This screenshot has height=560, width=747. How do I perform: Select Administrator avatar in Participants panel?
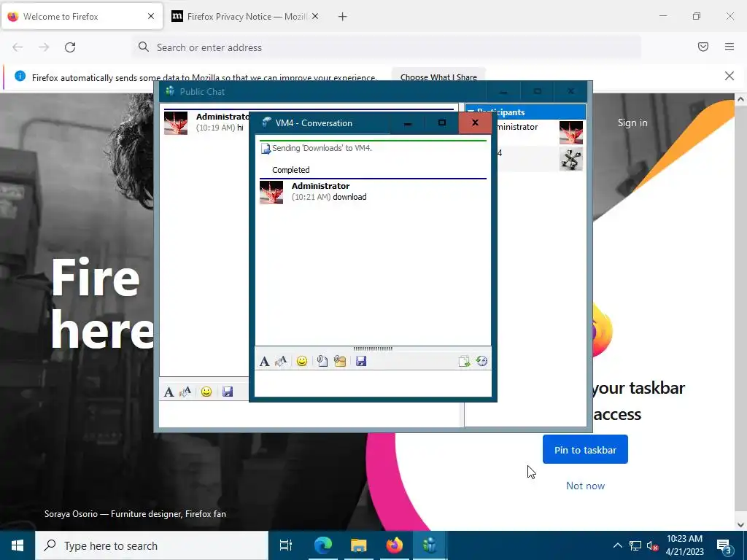(570, 133)
